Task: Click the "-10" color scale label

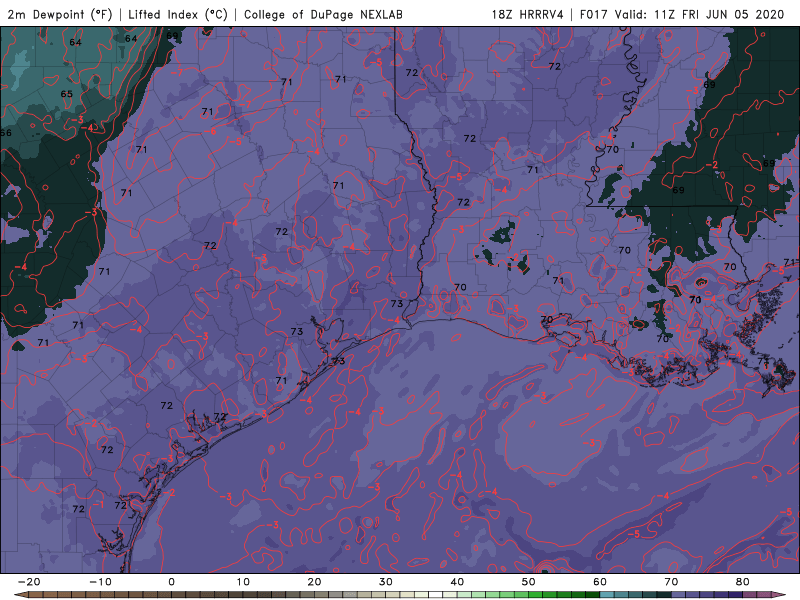Action: click(x=100, y=582)
